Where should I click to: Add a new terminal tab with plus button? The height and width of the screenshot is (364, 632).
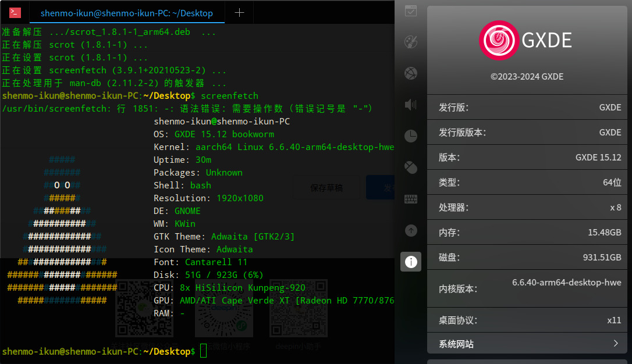coord(239,13)
